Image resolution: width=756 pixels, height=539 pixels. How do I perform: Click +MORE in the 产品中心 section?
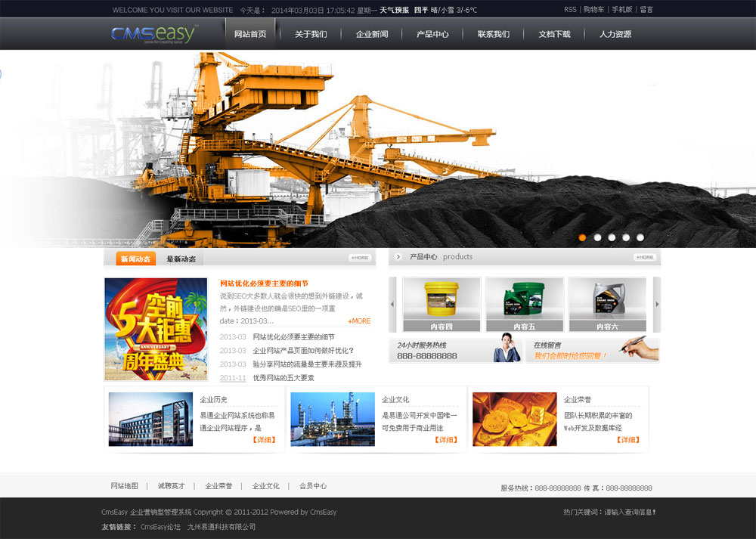(643, 256)
